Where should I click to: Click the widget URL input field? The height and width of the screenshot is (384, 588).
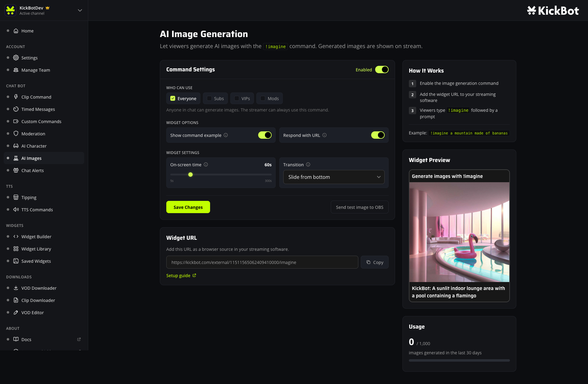tap(262, 262)
